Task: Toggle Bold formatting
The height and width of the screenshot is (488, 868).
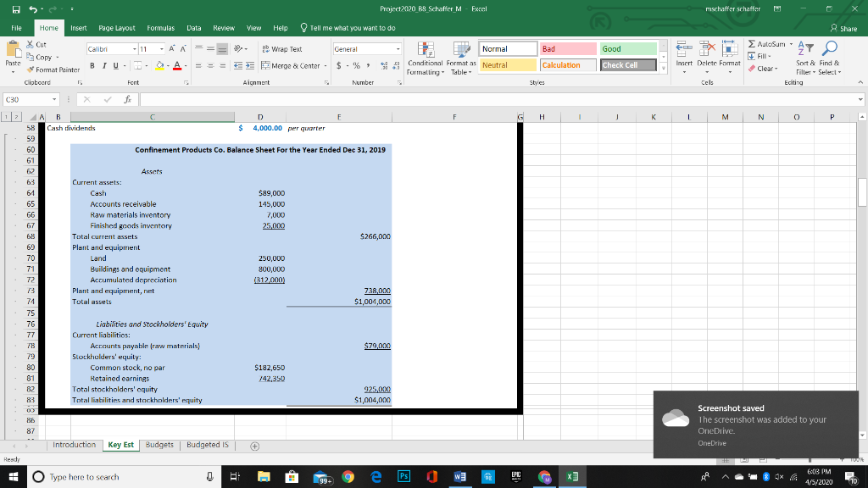Action: [92, 66]
